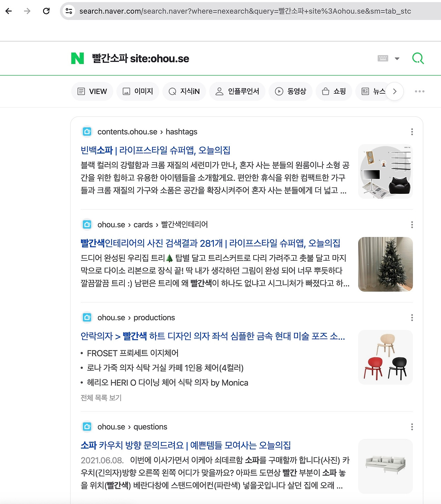441x504 pixels.
Task: Click the Christmas tree result thumbnail
Action: coord(385,264)
